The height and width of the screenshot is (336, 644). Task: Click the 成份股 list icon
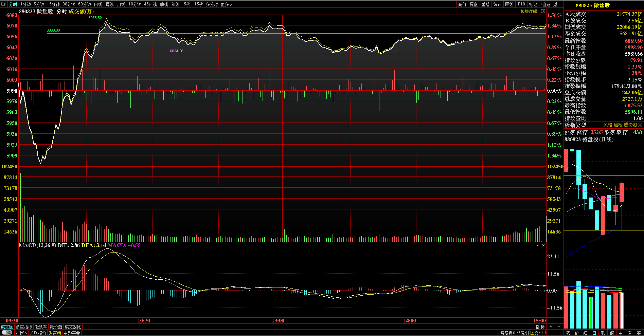(x=640, y=125)
